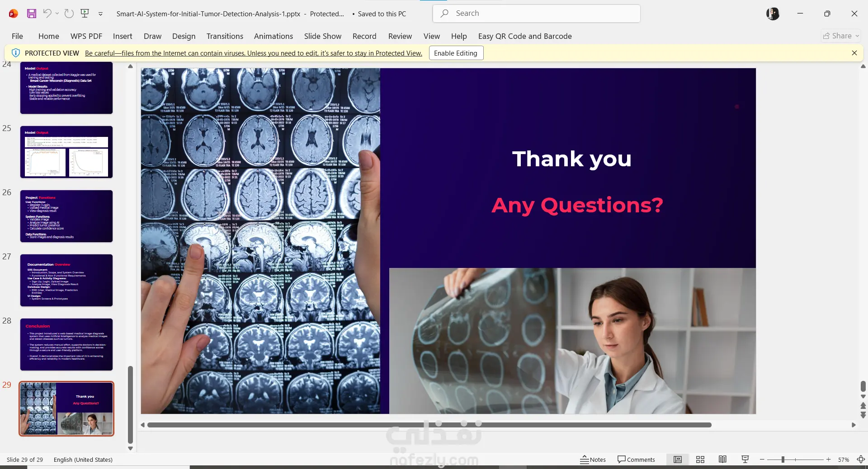Switch to the Home tab

[x=49, y=36]
